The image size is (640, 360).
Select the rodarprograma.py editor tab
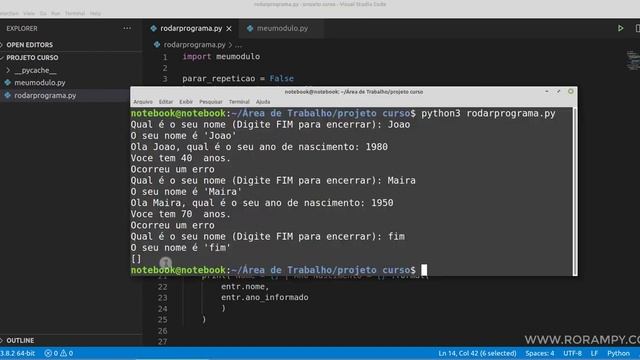[x=191, y=28]
